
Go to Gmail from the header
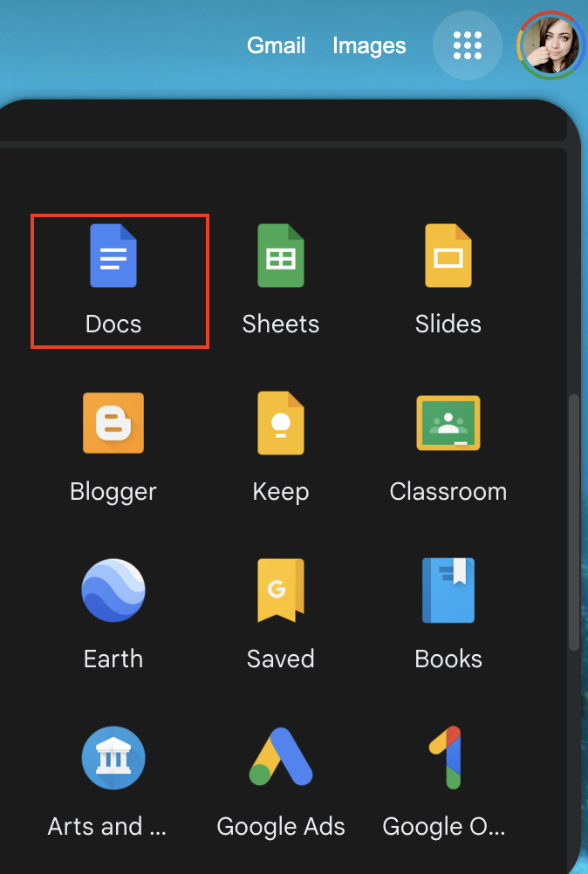(277, 45)
